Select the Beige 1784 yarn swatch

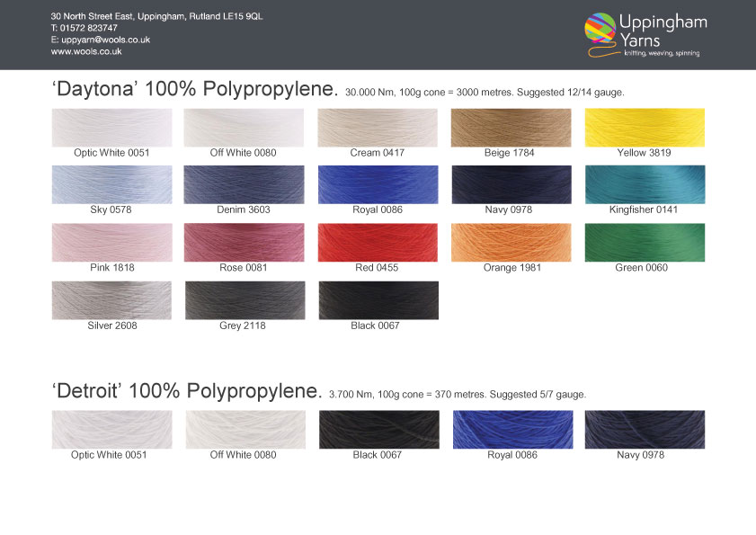511,127
